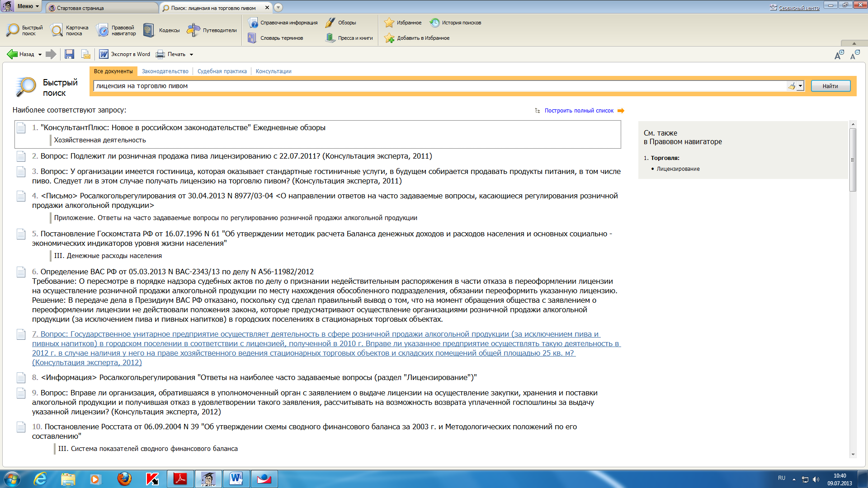Open result 10 Постановление Росстата
This screenshot has width=868, height=488.
[304, 432]
